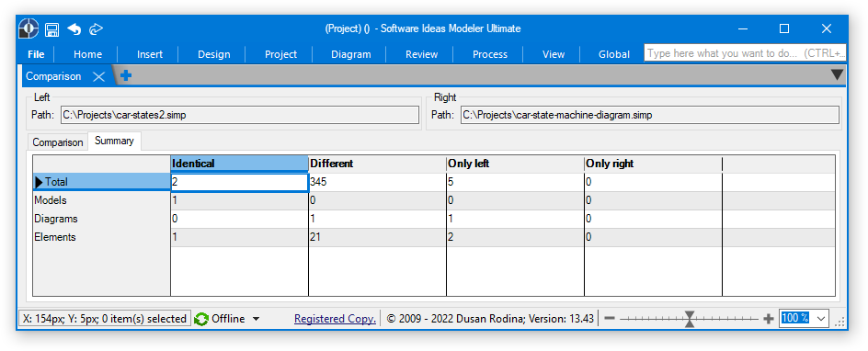The image size is (868, 351).
Task: Redo the action with the forward arrow
Action: pyautogui.click(x=97, y=29)
